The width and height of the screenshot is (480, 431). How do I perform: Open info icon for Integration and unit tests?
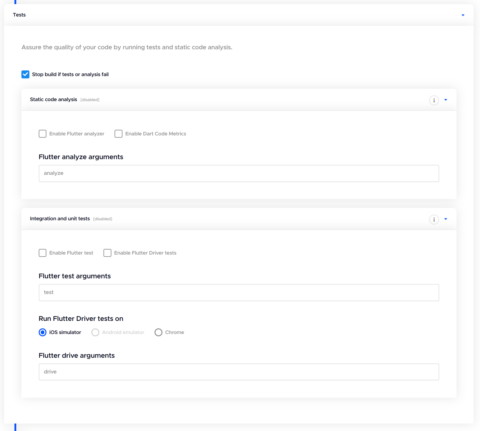point(434,219)
